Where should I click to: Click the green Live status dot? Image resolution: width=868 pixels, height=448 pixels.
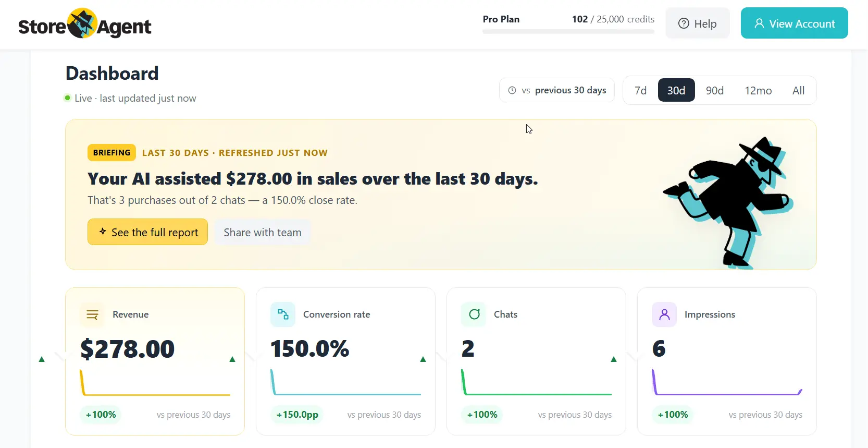(x=67, y=98)
